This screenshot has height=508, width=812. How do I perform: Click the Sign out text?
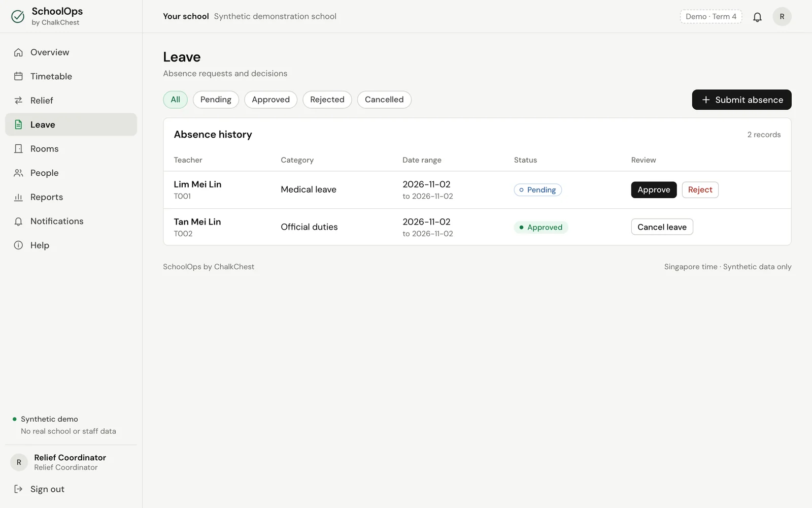[47, 489]
